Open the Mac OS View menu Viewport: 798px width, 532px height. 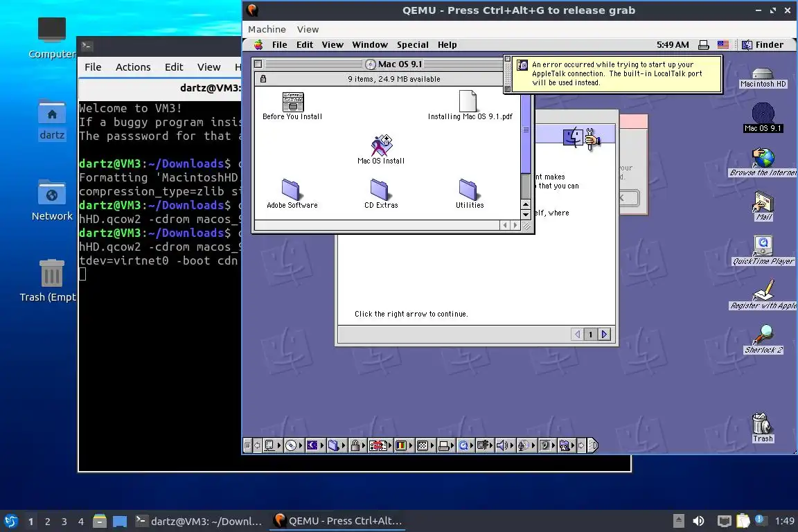pos(332,45)
